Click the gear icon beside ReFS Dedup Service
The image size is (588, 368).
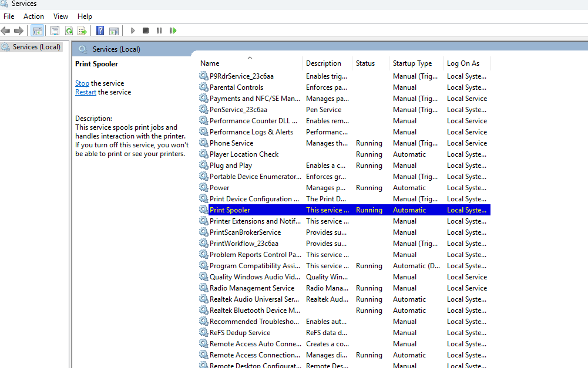pyautogui.click(x=203, y=333)
